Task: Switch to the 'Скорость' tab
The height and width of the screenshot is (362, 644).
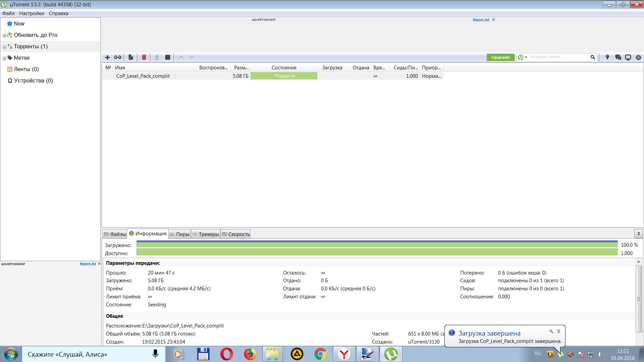Action: point(235,234)
